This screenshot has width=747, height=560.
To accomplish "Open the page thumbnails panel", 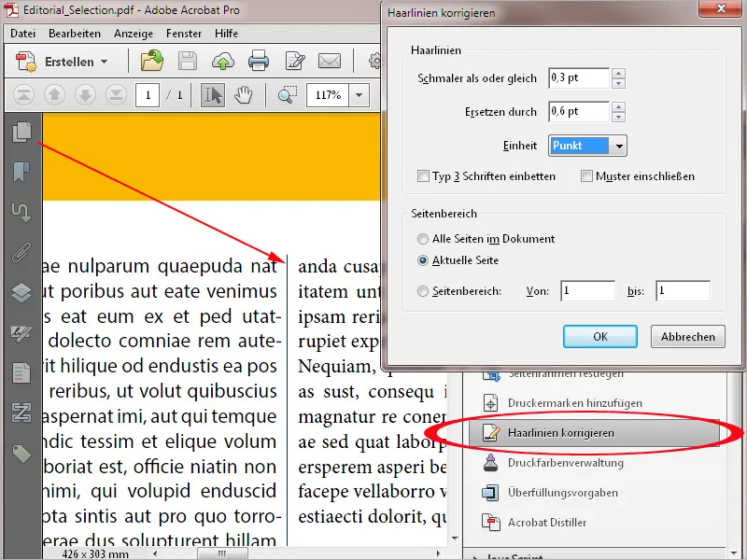I will (21, 132).
